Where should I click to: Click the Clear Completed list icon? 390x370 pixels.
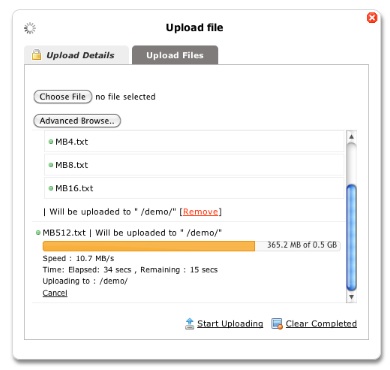(x=277, y=324)
